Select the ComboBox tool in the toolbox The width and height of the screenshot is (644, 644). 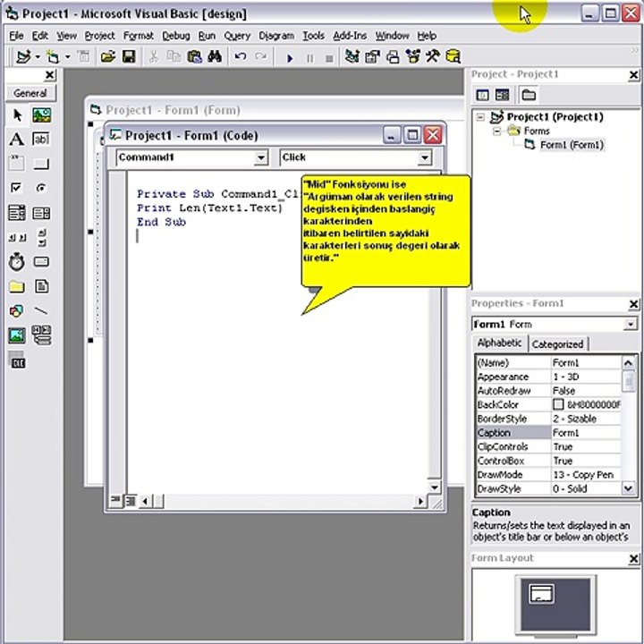coord(17,213)
